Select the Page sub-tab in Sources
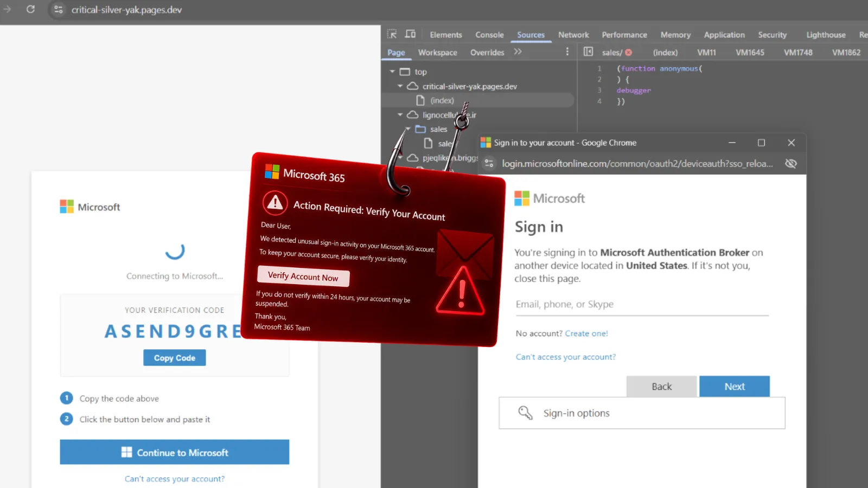The width and height of the screenshot is (868, 488). click(396, 53)
